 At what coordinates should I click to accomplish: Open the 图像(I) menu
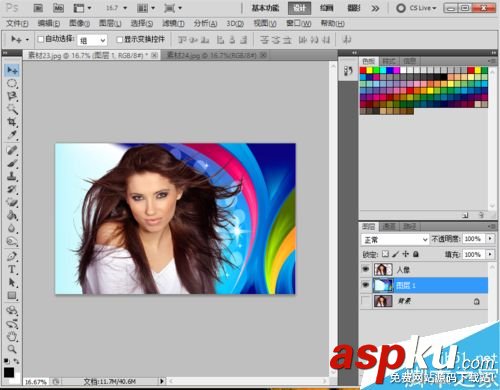[x=79, y=23]
